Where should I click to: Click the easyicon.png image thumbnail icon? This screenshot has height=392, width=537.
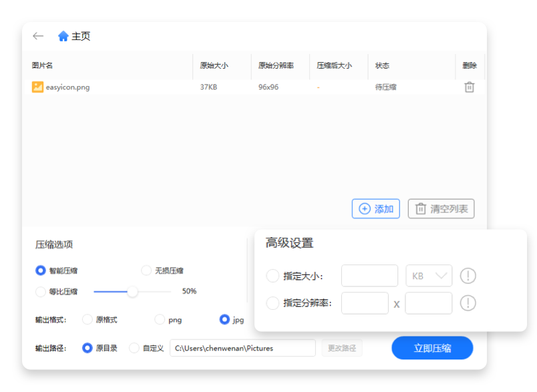[37, 87]
